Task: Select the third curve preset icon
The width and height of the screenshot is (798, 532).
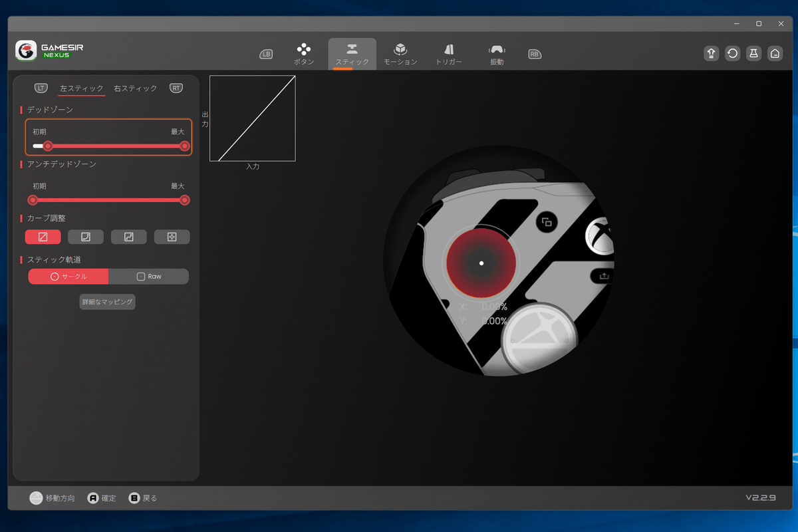Action: coord(129,237)
